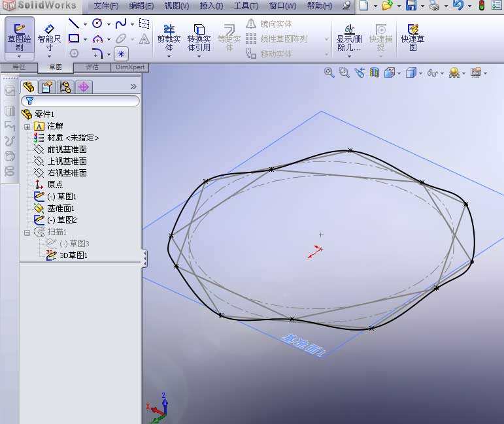Open the line tool dropdown arrow
Screen dimensions: 504x424
coord(85,24)
